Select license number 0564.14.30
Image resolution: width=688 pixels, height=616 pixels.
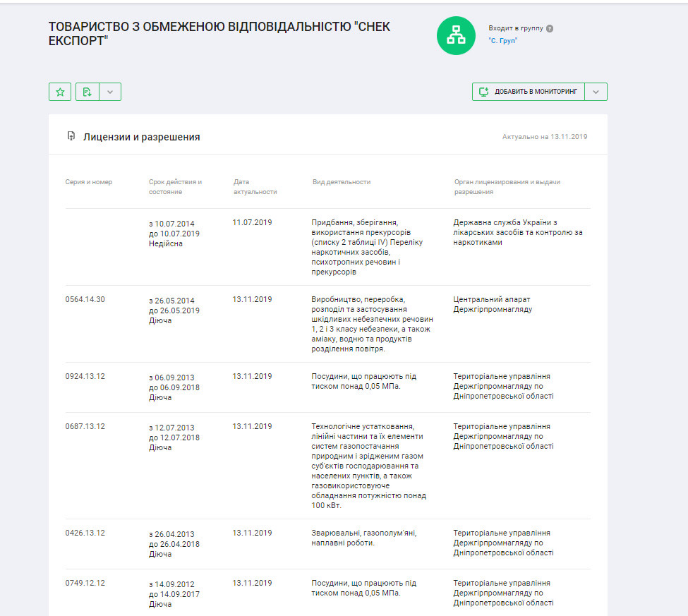pyautogui.click(x=85, y=299)
